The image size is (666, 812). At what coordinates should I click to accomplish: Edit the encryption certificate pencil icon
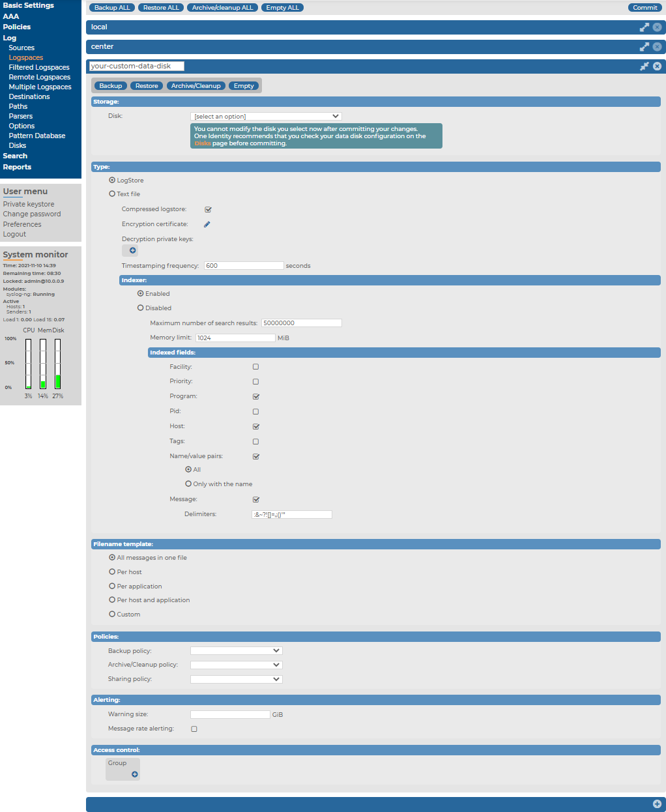[x=207, y=224]
